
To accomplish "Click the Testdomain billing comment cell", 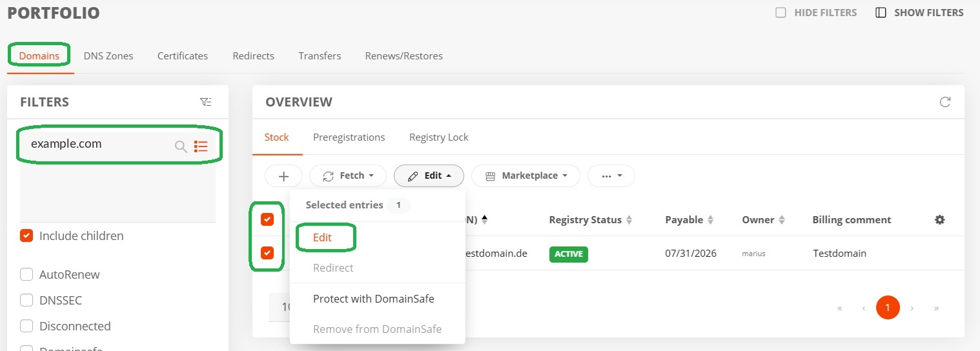I will 839,254.
